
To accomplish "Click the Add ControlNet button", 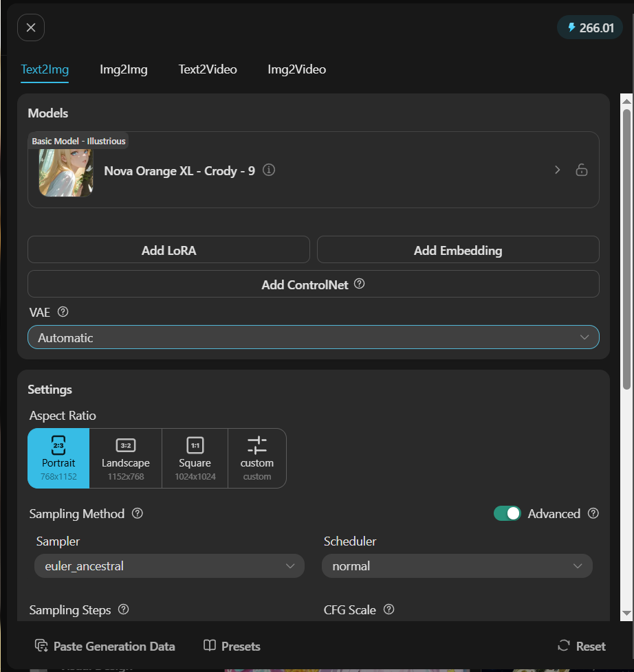I will click(314, 284).
